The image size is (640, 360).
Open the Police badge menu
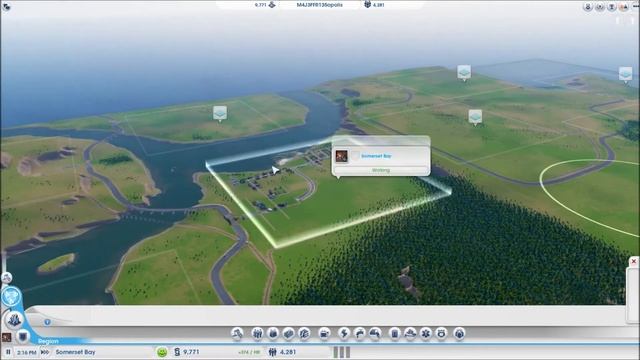point(441,333)
